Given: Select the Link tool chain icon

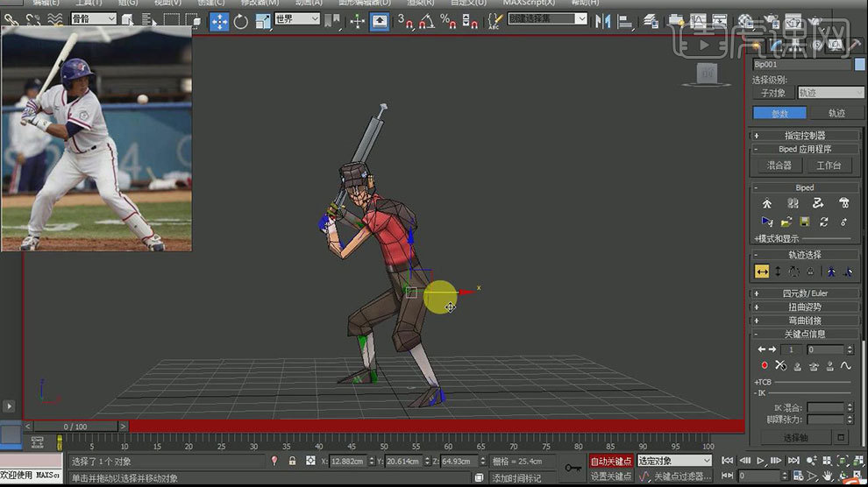Looking at the screenshot, I should tap(11, 20).
